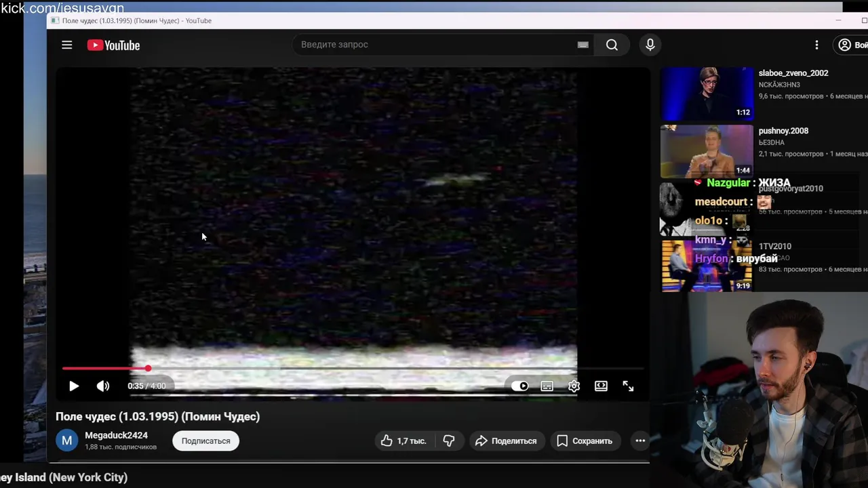The image size is (868, 488).
Task: Click the pushnoy.2008 video title
Action: [x=783, y=131]
